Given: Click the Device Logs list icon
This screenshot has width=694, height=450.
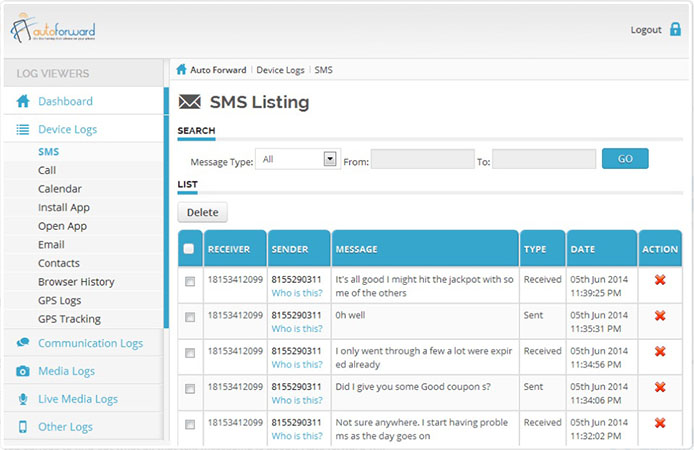Looking at the screenshot, I should click(x=22, y=129).
